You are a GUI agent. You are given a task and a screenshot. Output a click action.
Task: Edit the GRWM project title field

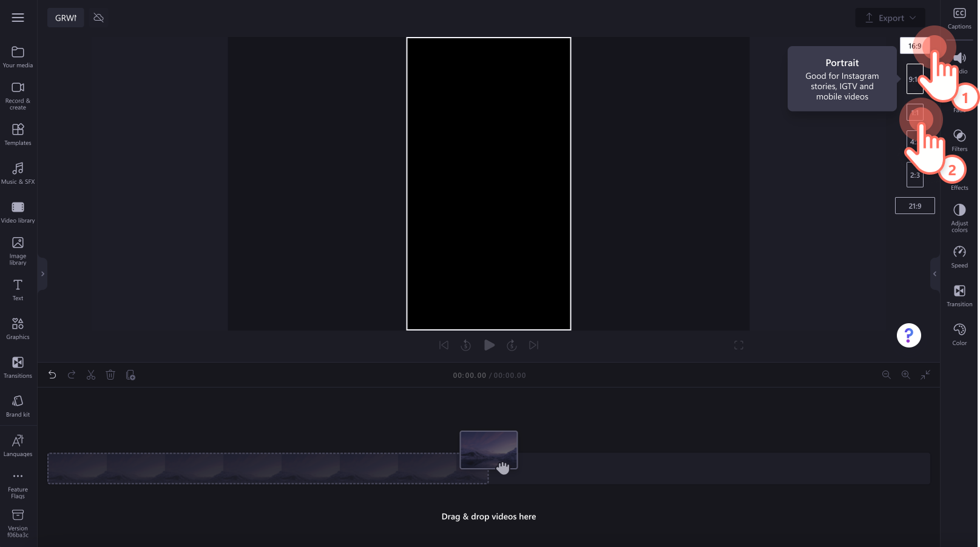tap(66, 18)
